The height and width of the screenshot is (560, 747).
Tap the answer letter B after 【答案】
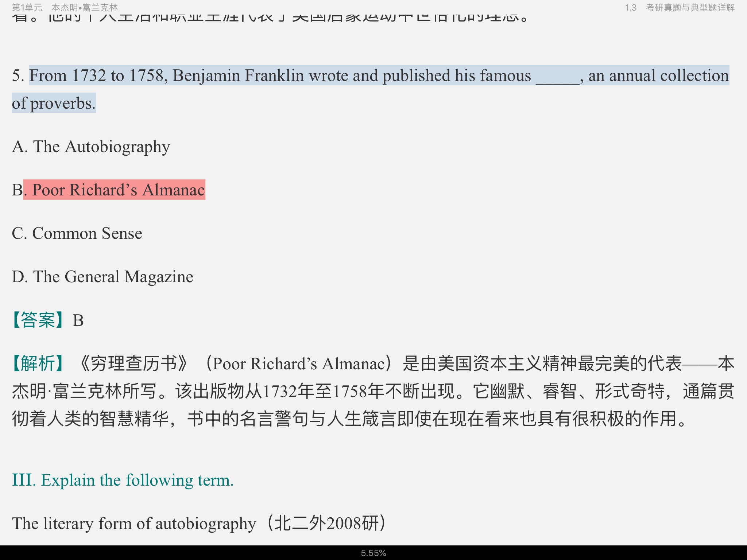(78, 320)
